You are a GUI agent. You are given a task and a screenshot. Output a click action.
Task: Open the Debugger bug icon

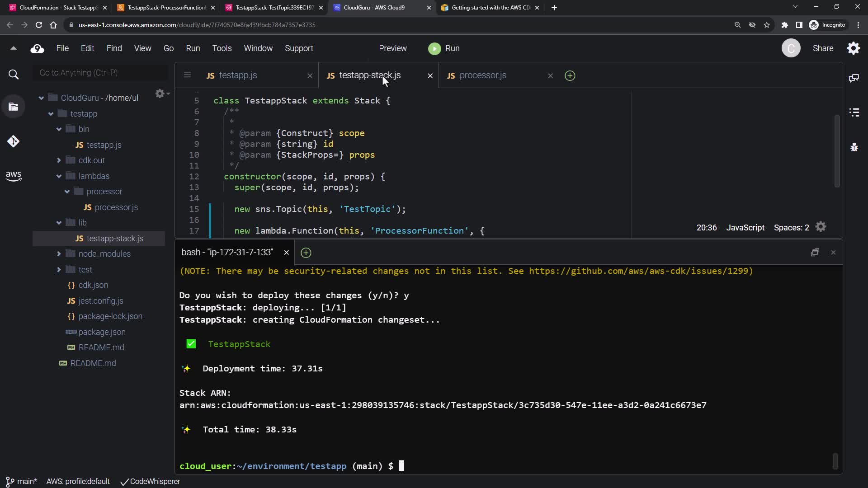(x=854, y=147)
